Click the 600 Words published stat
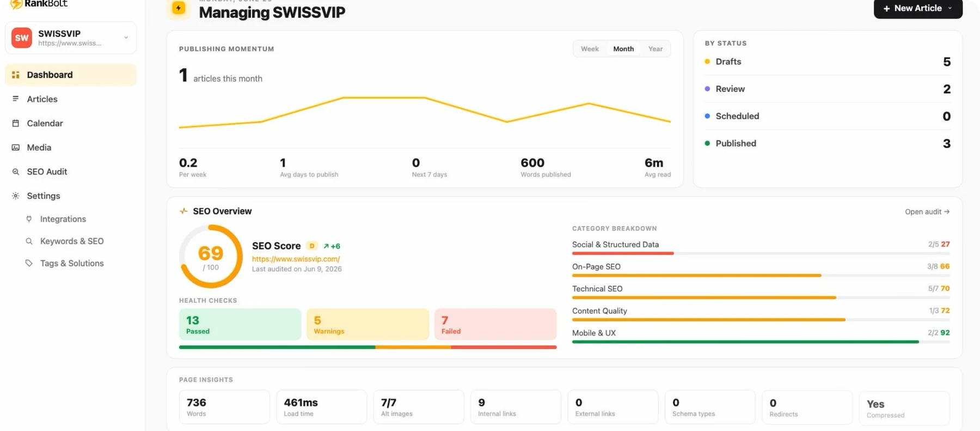 tap(546, 167)
